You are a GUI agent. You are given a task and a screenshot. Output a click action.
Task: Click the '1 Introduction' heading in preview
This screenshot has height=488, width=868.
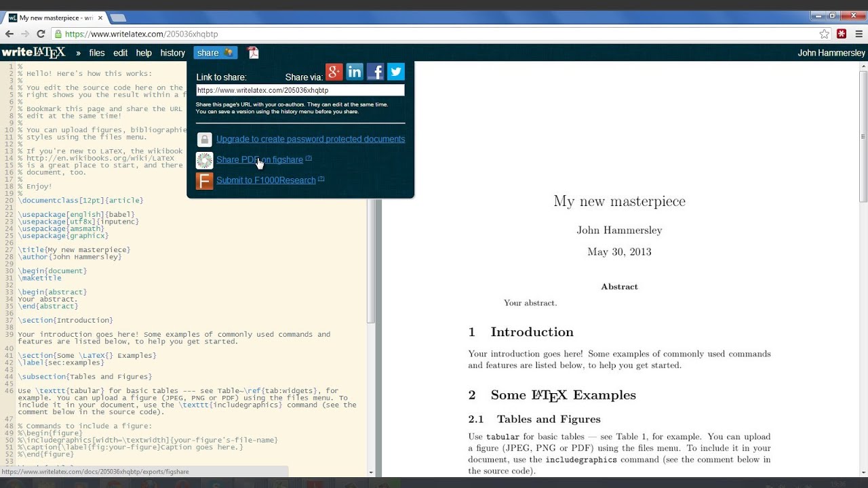point(521,332)
